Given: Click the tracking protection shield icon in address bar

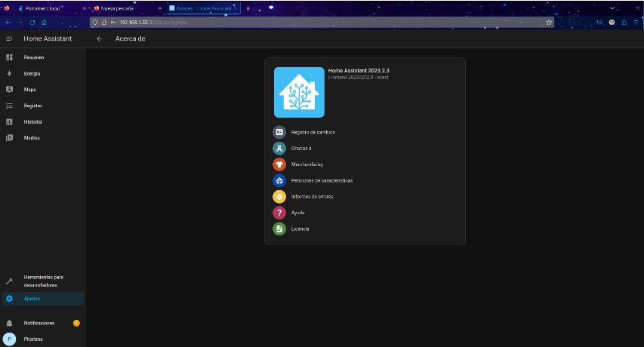Looking at the screenshot, I should click(x=95, y=22).
